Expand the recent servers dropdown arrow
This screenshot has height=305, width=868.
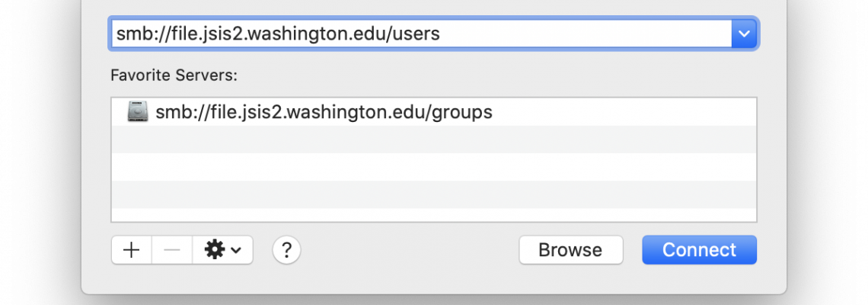pyautogui.click(x=744, y=34)
